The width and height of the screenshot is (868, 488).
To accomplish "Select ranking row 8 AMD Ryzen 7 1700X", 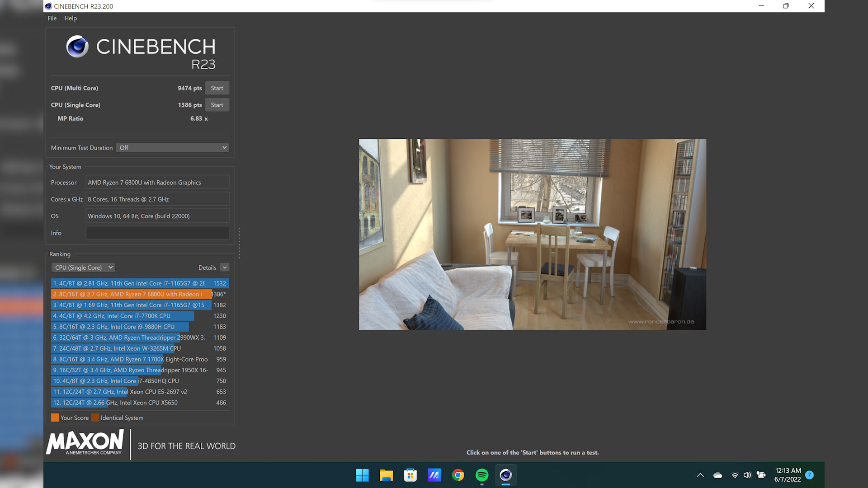I will (x=140, y=359).
